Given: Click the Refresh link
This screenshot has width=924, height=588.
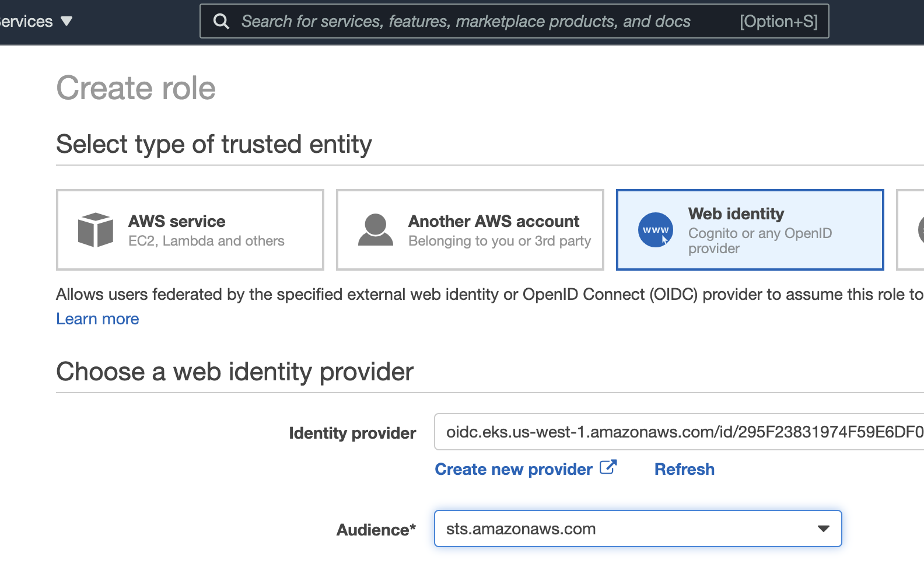Looking at the screenshot, I should pos(684,469).
